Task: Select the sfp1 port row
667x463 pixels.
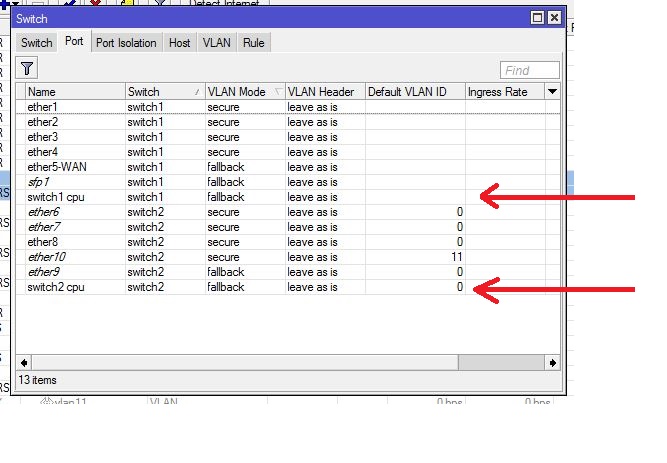Action: pos(288,182)
